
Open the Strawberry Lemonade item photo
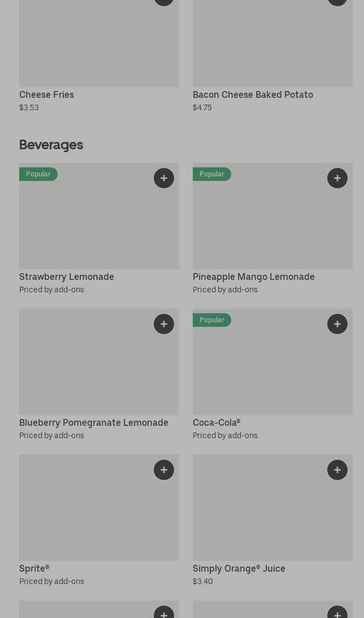coord(99,226)
